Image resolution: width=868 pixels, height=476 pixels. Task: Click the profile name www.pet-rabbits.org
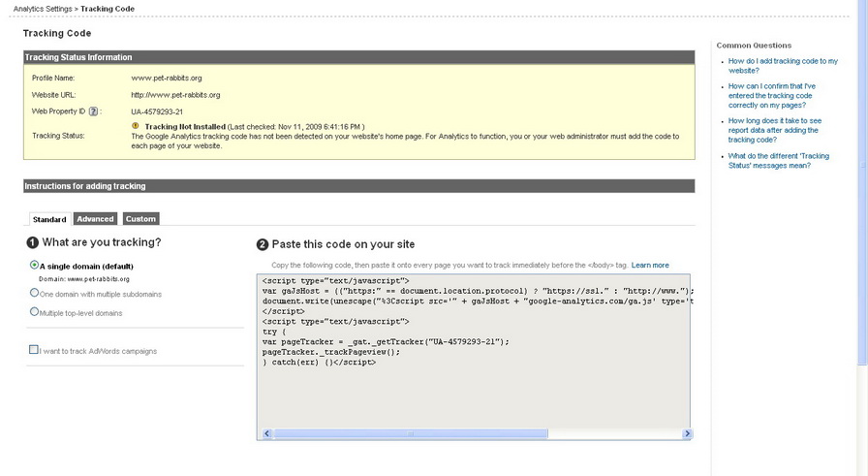(166, 79)
